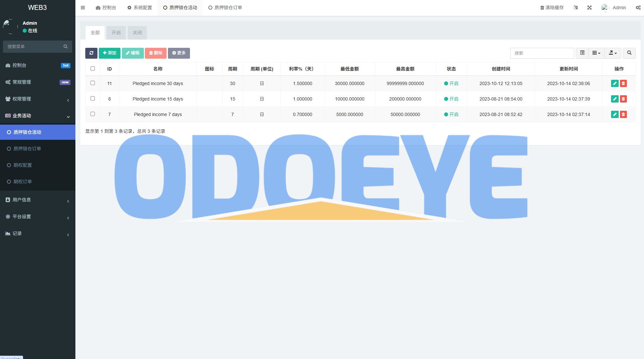The image size is (644, 359).
Task: Open the export data dropdown
Action: click(x=613, y=53)
